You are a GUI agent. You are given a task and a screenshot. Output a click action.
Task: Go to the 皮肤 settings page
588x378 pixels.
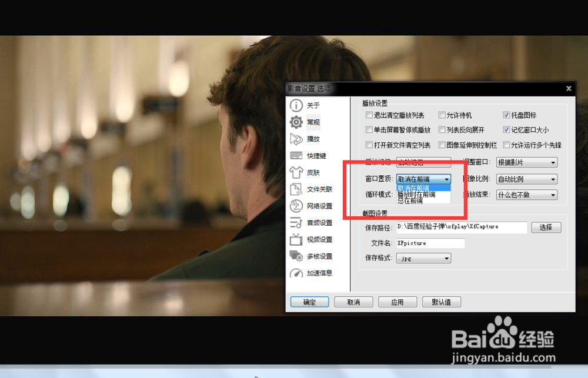(313, 172)
